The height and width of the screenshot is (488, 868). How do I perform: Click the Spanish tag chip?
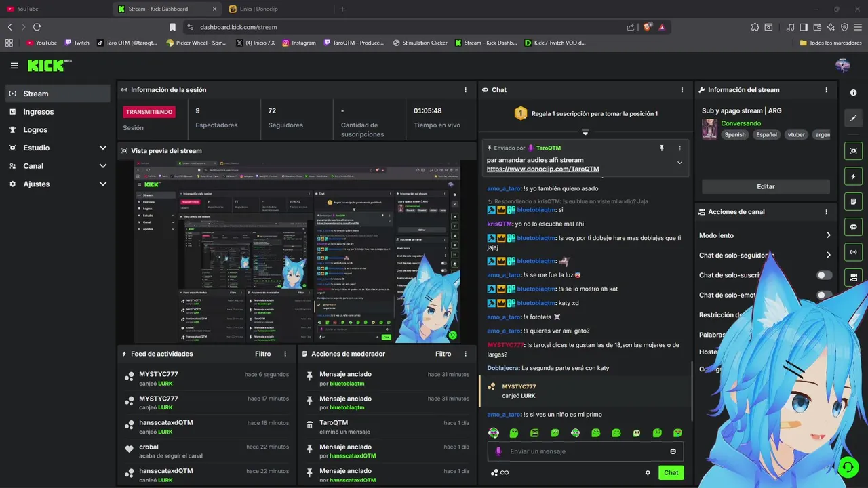(x=734, y=134)
